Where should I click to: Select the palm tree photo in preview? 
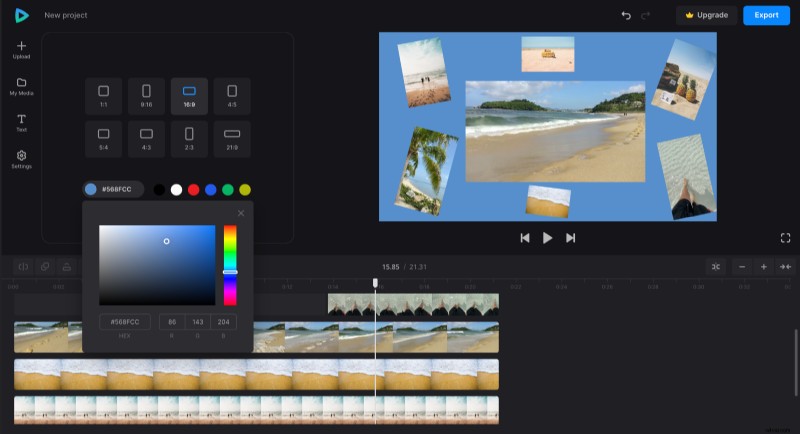click(x=426, y=171)
